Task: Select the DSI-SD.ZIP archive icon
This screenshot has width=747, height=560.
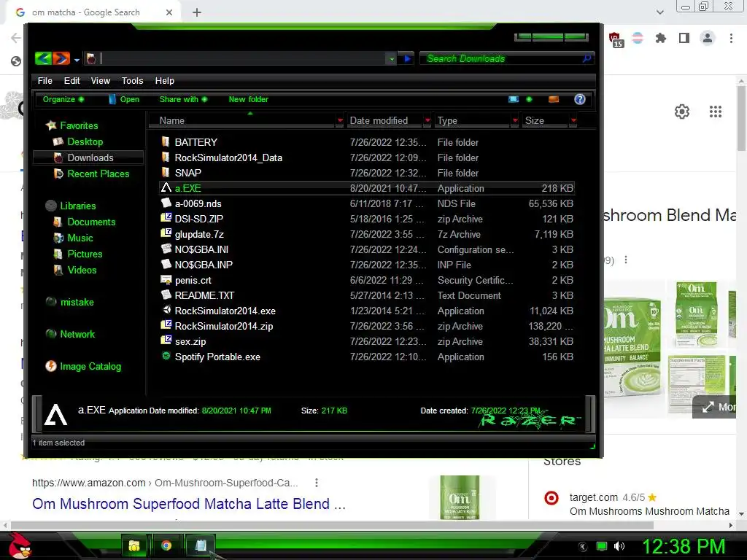Action: pos(166,218)
